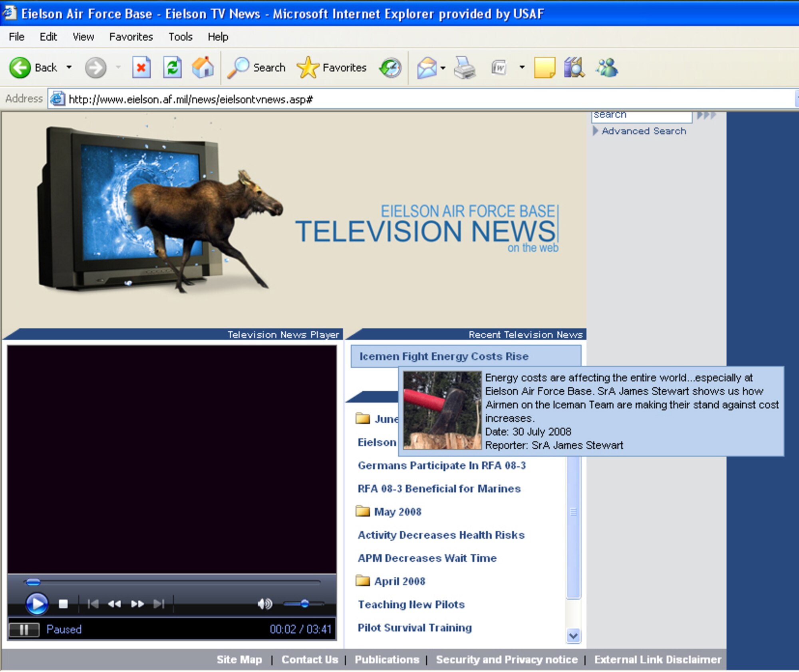Screen dimensions: 799x672
Task: Expand the Mail dropdown arrow
Action: click(x=443, y=68)
